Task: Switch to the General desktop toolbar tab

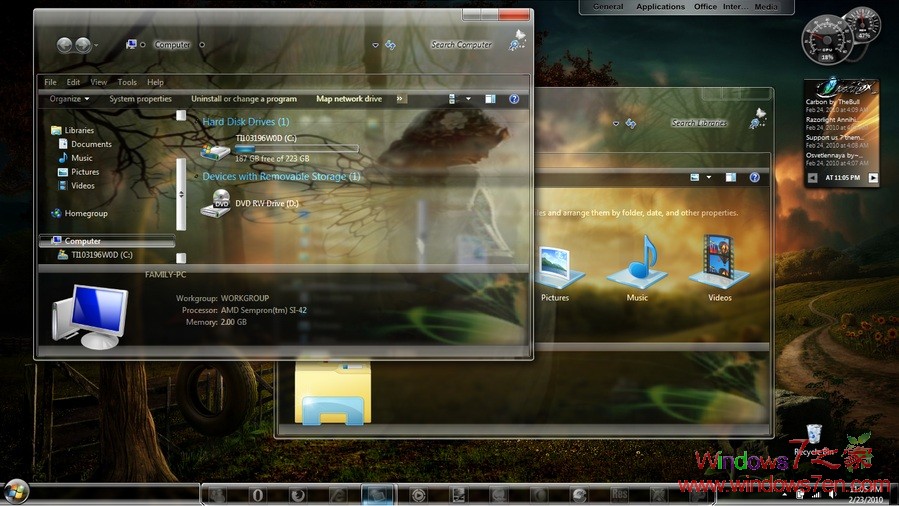Action: 608,6
